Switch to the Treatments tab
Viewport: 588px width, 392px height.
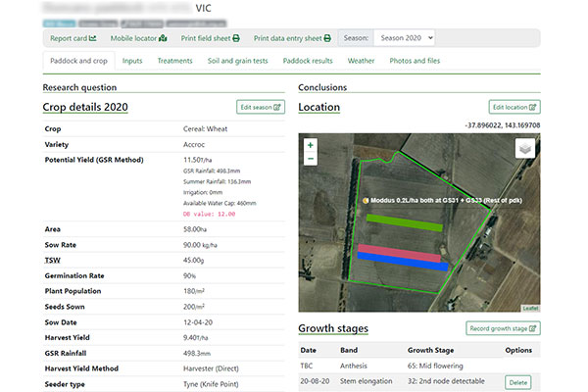coord(174,61)
